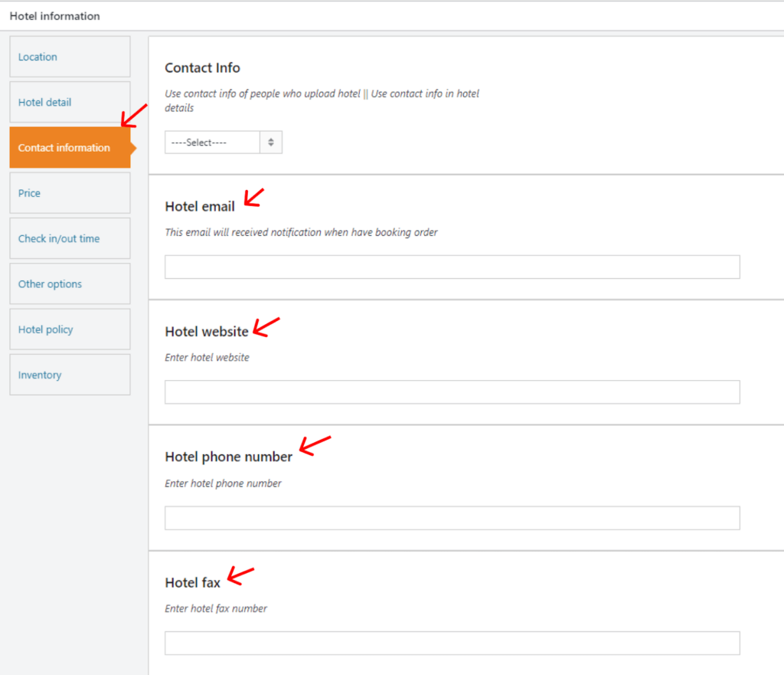Click the Hotel email section heading
The image size is (784, 675).
tap(199, 206)
